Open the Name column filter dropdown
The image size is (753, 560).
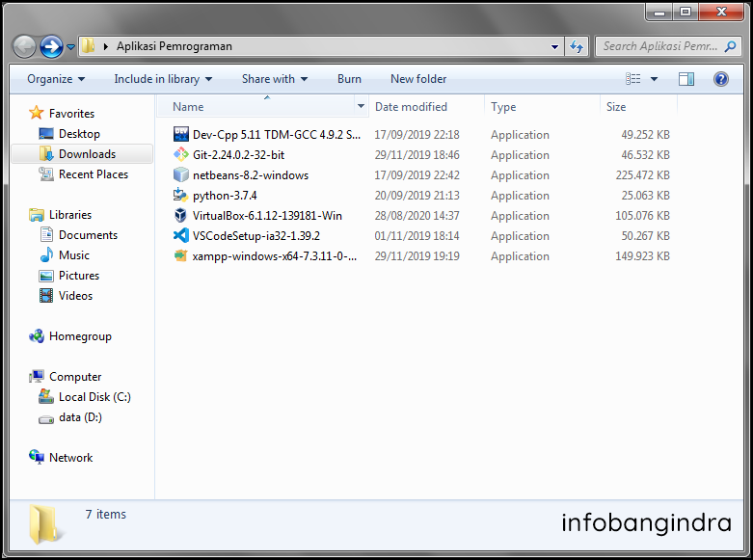coord(361,106)
